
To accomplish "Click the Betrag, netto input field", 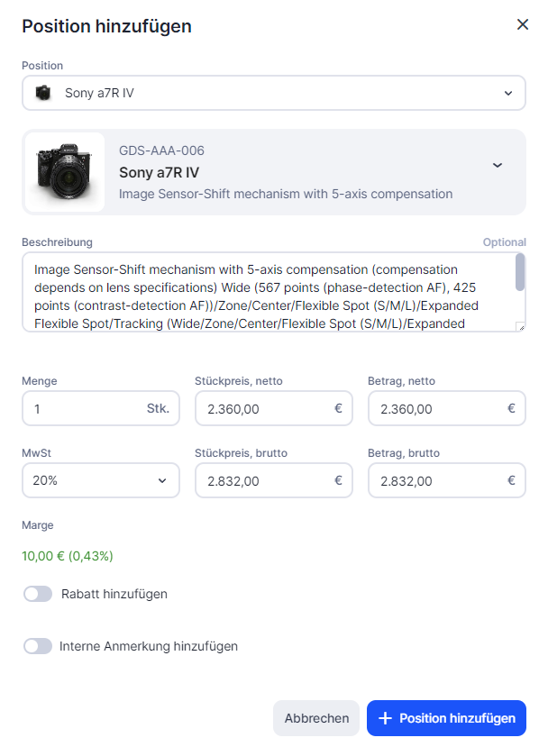I will click(447, 408).
